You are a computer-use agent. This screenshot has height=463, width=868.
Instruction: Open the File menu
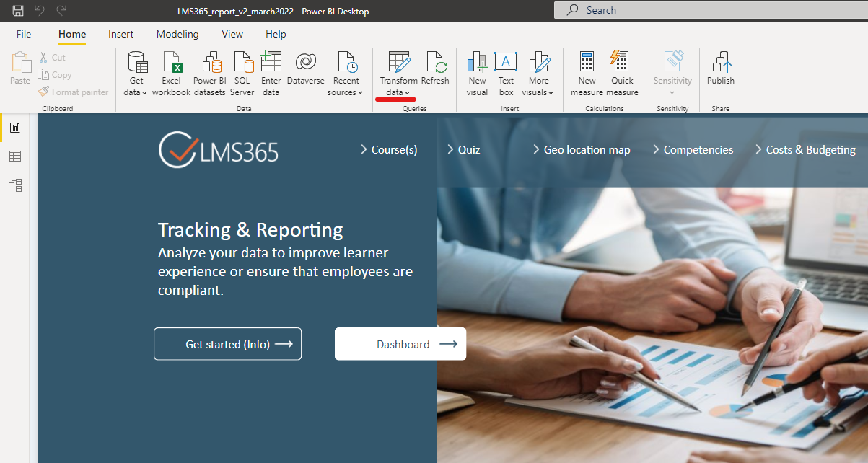[x=24, y=34]
